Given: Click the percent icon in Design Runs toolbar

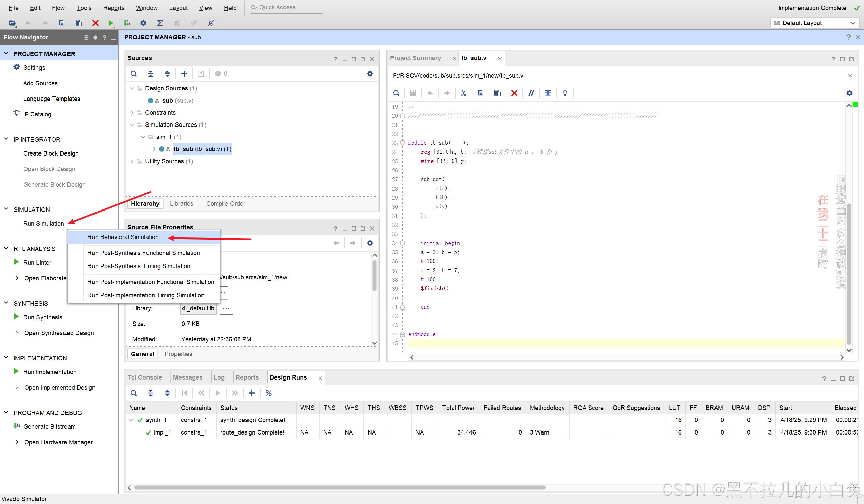Looking at the screenshot, I should click(x=268, y=393).
